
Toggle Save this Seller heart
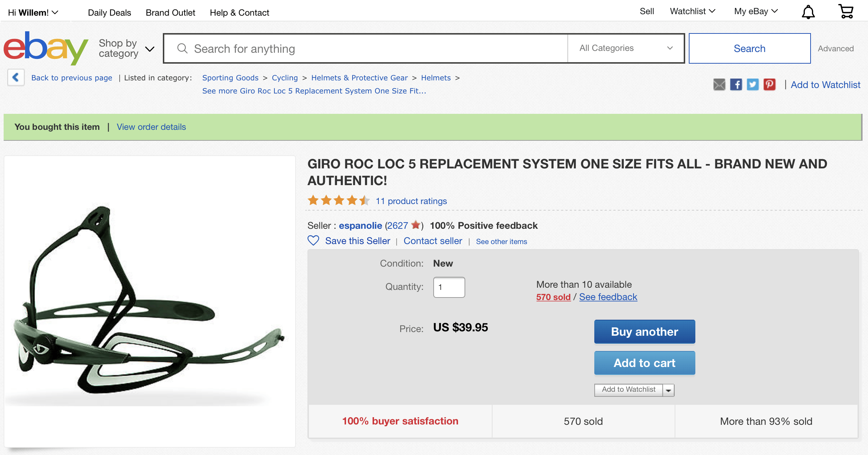click(x=313, y=241)
